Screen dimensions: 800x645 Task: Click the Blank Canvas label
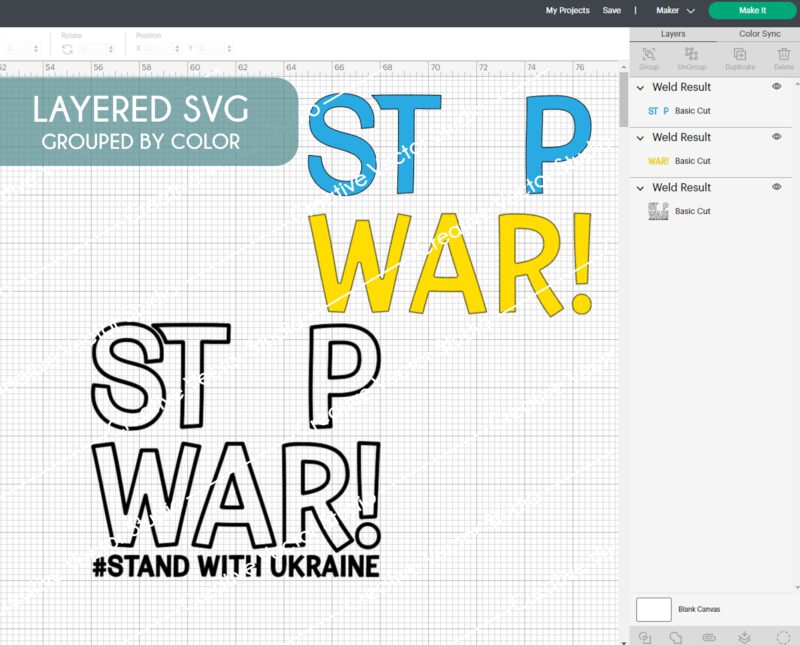tap(699, 609)
